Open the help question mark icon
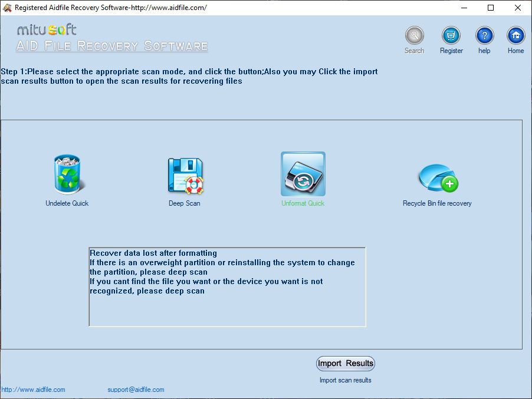The width and height of the screenshot is (532, 399). pyautogui.click(x=484, y=35)
